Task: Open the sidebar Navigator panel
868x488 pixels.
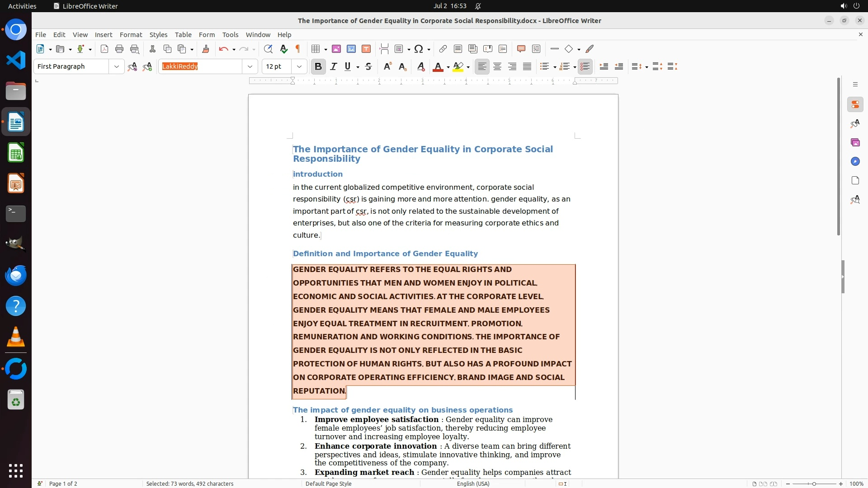Action: [855, 161]
